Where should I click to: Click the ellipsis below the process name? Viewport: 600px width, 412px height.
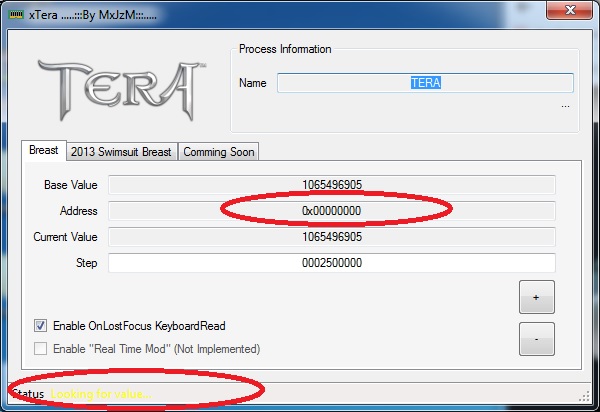565,103
